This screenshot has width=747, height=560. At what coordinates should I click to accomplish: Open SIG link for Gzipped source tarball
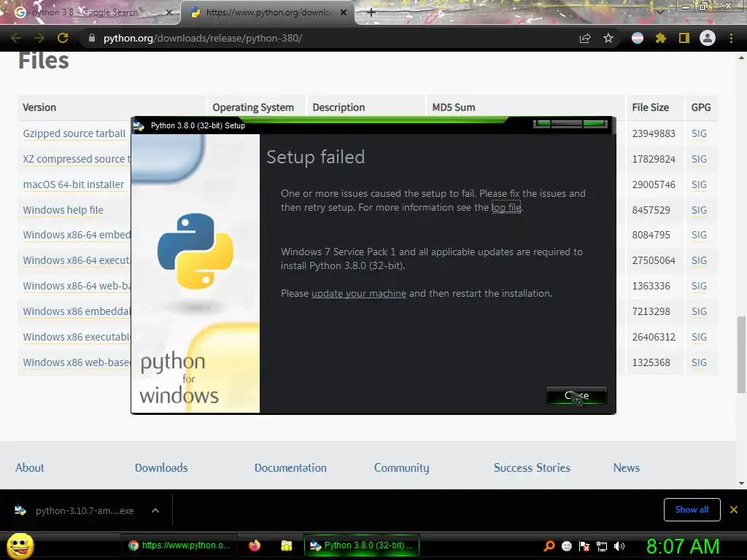coord(699,134)
